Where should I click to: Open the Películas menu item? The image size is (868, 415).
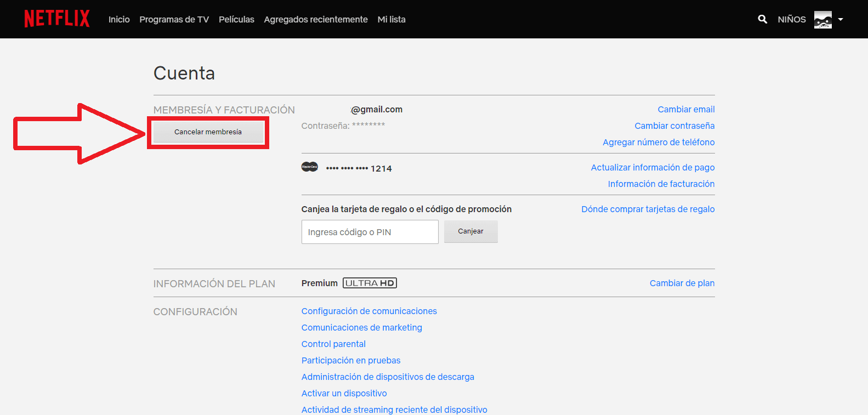pyautogui.click(x=236, y=19)
